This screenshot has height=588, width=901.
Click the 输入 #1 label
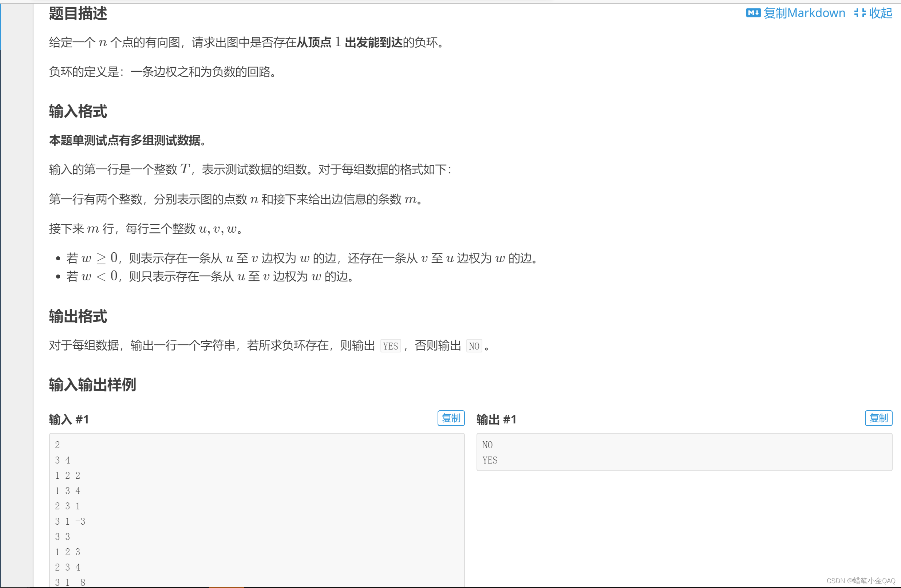[x=69, y=419]
